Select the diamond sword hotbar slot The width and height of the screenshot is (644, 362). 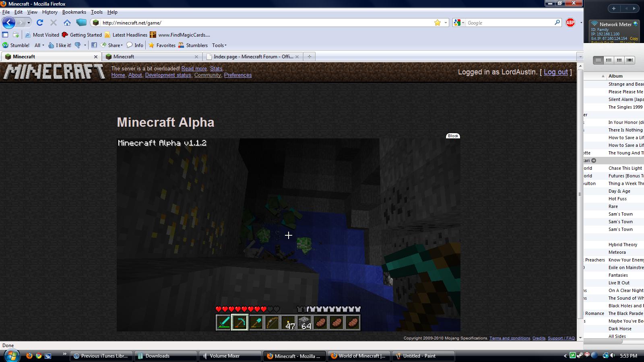click(223, 323)
